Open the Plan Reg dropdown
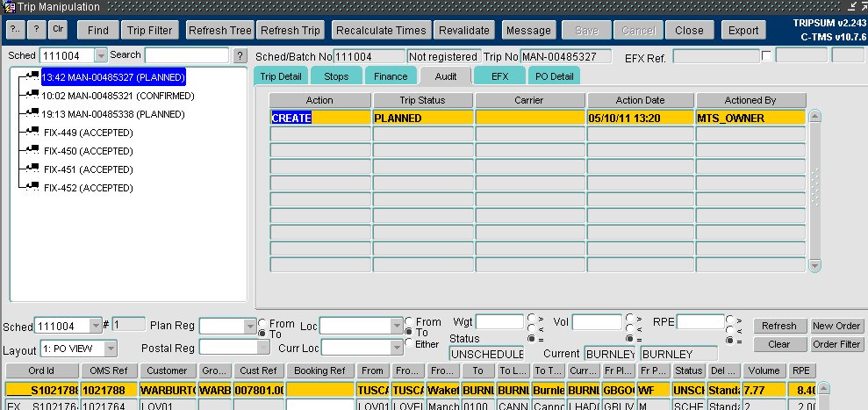This screenshot has height=410, width=868. tap(250, 326)
